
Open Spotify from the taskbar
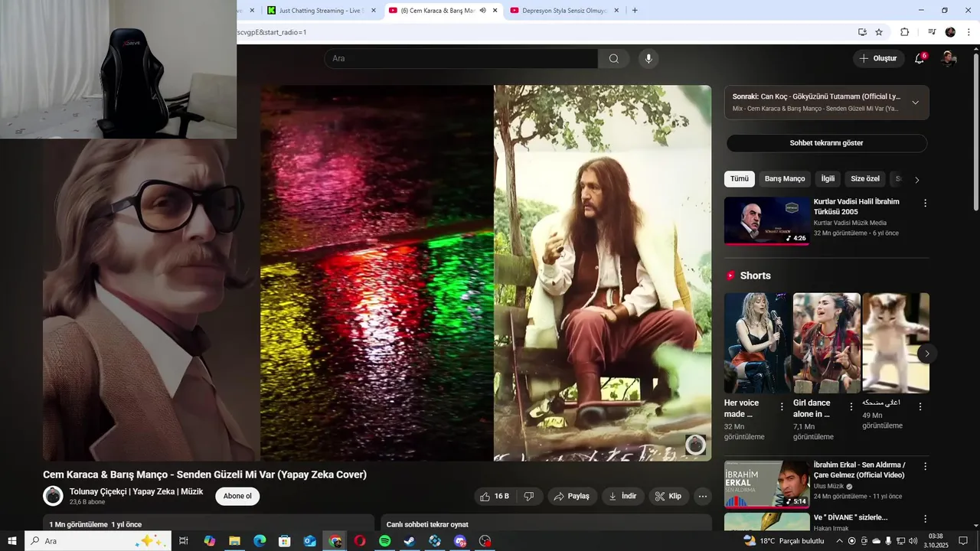(x=385, y=541)
